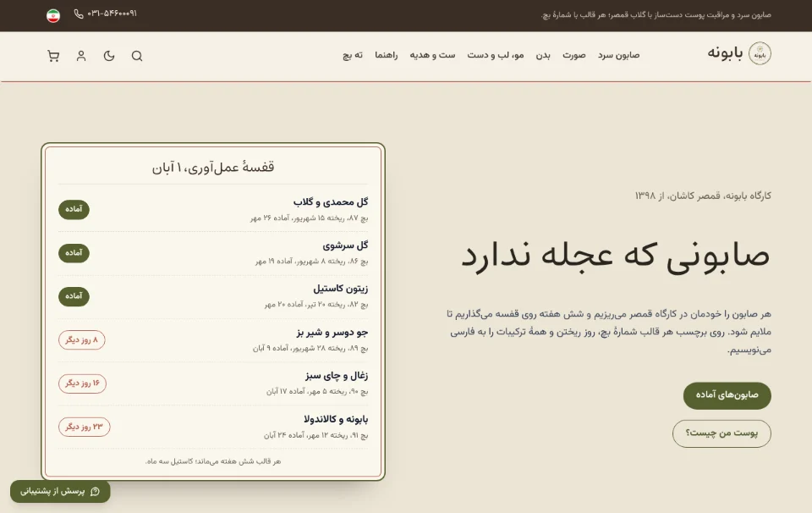Select بابونه و کالاندولا soap title
Viewport: 812px width, 513px height.
click(336, 419)
